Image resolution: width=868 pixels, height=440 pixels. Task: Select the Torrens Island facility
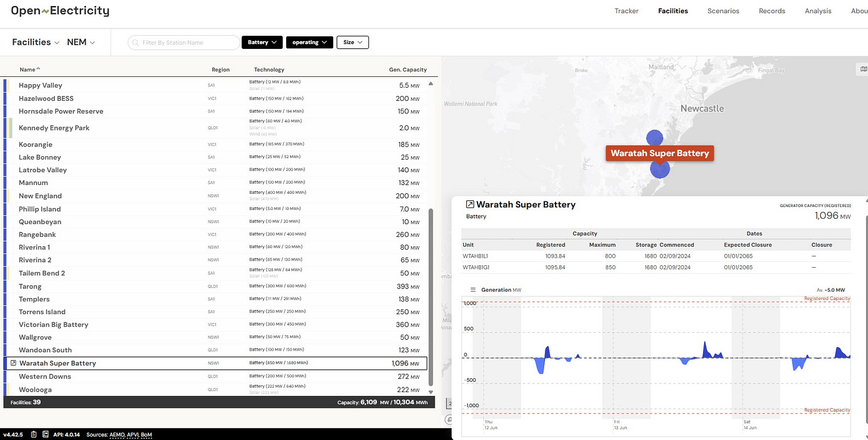pos(215,312)
